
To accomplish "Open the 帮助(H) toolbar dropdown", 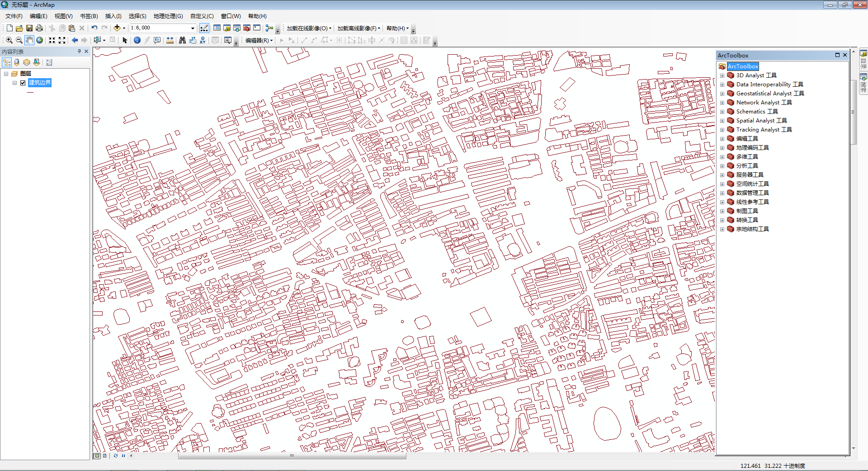I will 397,28.
